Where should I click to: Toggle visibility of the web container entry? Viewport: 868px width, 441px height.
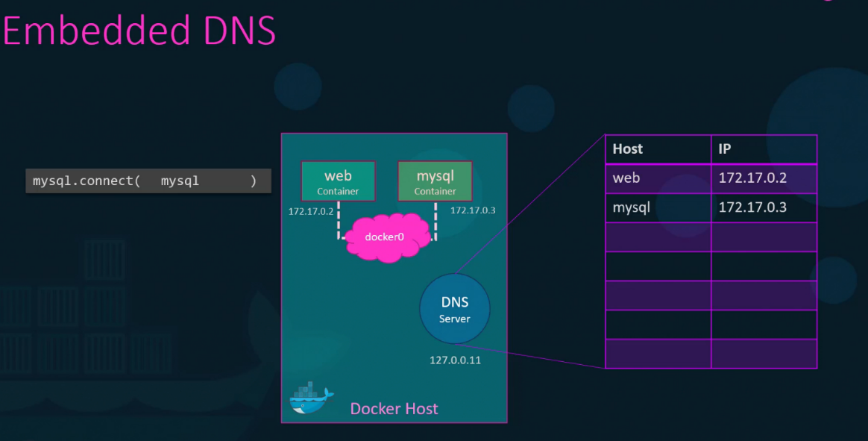pos(626,178)
